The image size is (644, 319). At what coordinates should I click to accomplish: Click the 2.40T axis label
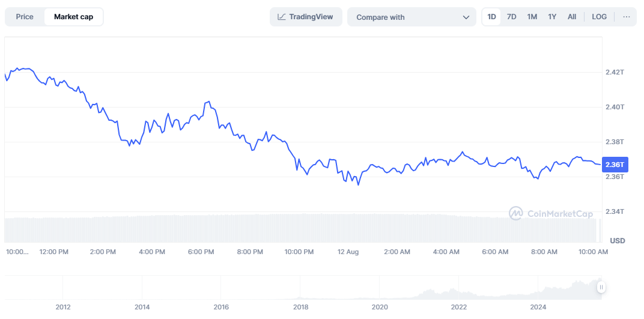(x=615, y=107)
